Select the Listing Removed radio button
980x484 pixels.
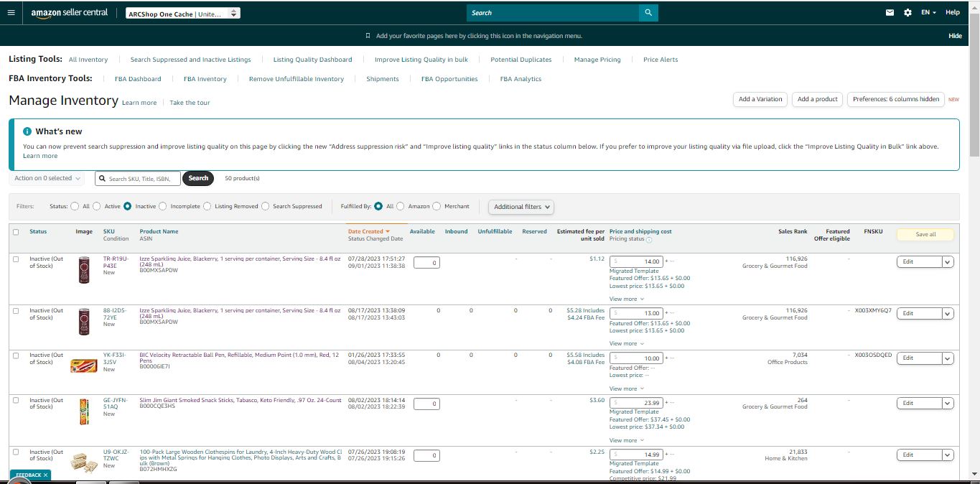click(x=207, y=206)
